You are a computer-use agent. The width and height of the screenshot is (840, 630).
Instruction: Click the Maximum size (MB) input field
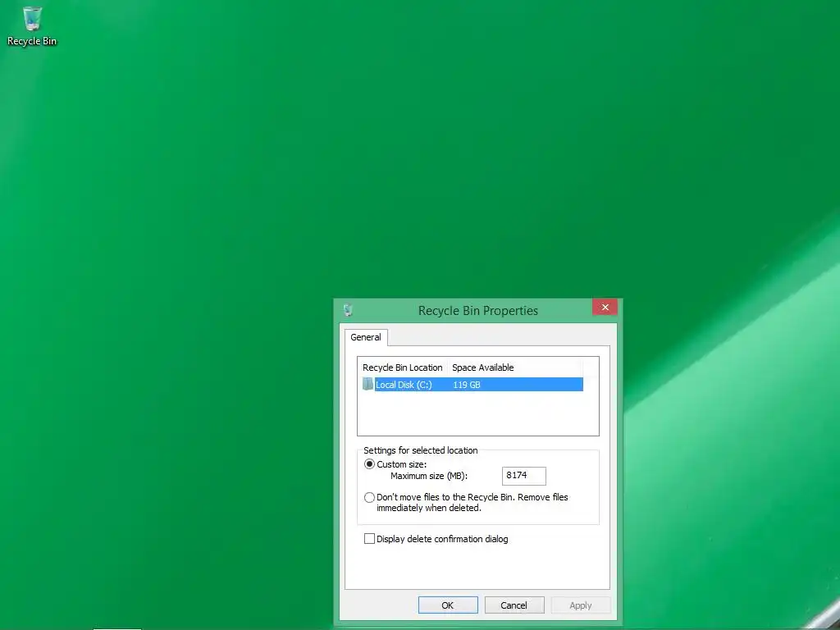[x=524, y=476]
